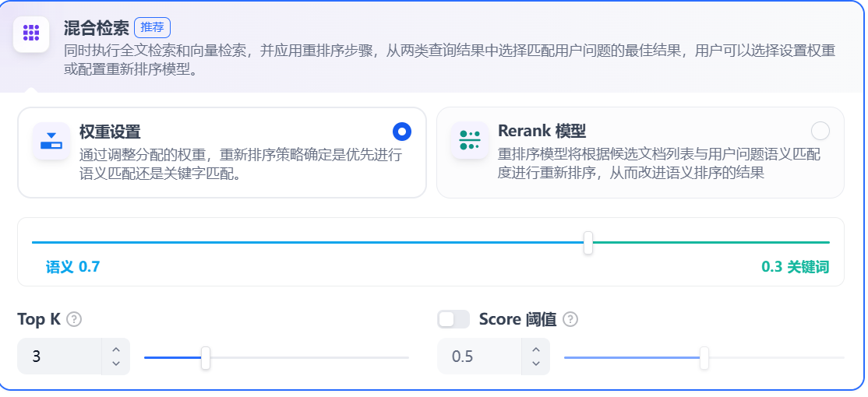Screen dimensions: 868x397
Task: Click the Score 阈值 slider handle
Action: [704, 358]
